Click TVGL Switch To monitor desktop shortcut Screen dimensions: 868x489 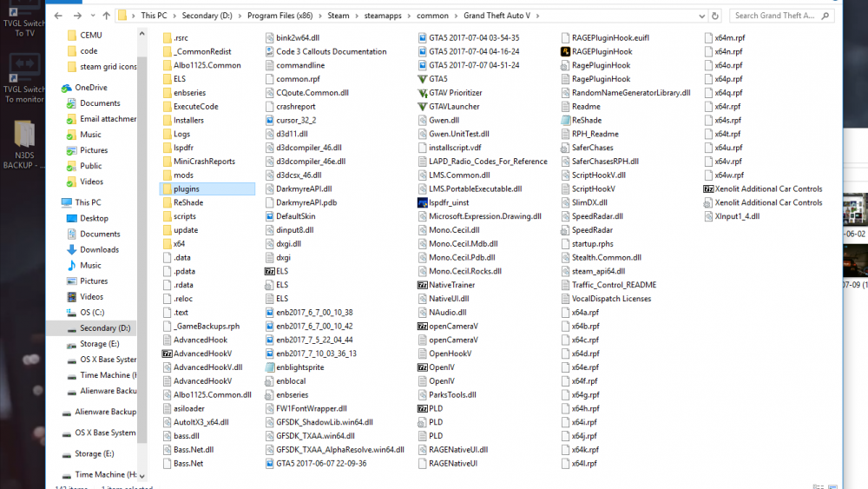[23, 77]
